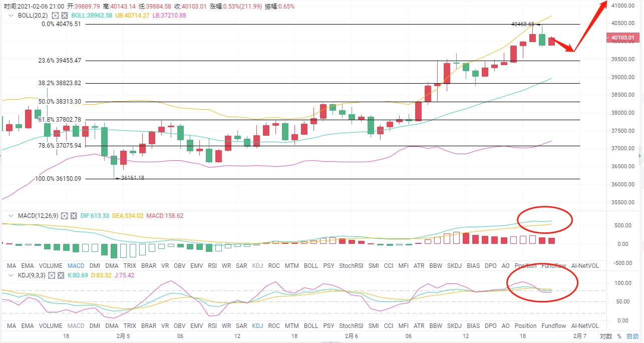This screenshot has height=343, width=644.
Task: Select BOLL in the MACD panel indicator row
Action: pos(310,265)
